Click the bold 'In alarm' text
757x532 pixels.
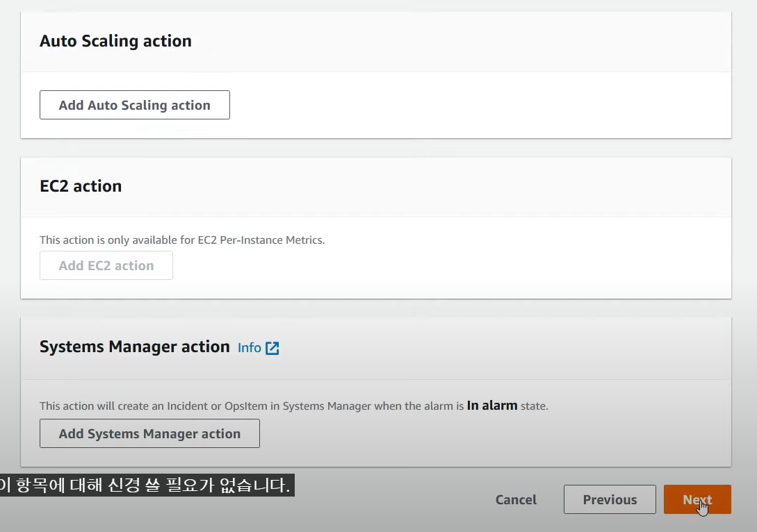click(x=492, y=406)
